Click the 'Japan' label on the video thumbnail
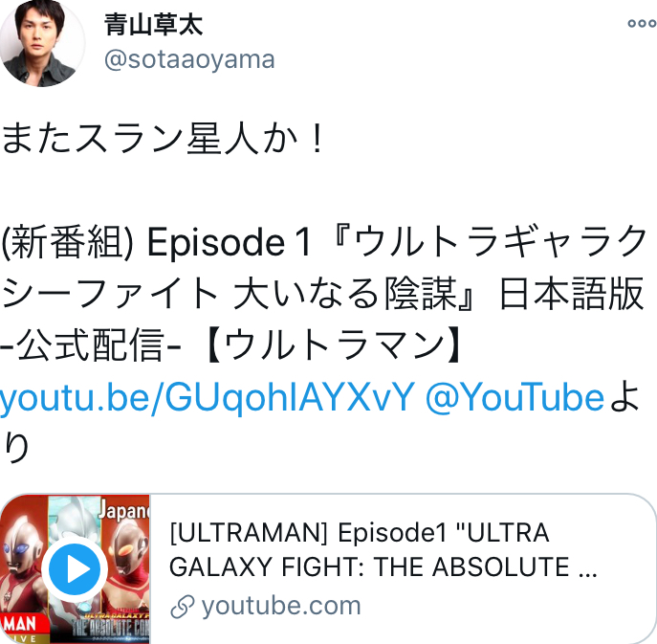Image resolution: width=657 pixels, height=644 pixels. tap(123, 511)
